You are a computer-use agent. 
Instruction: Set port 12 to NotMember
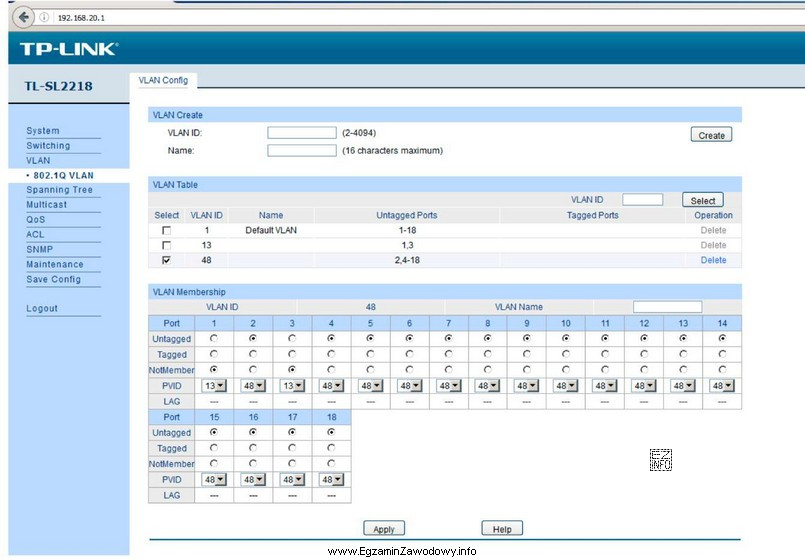click(x=644, y=369)
